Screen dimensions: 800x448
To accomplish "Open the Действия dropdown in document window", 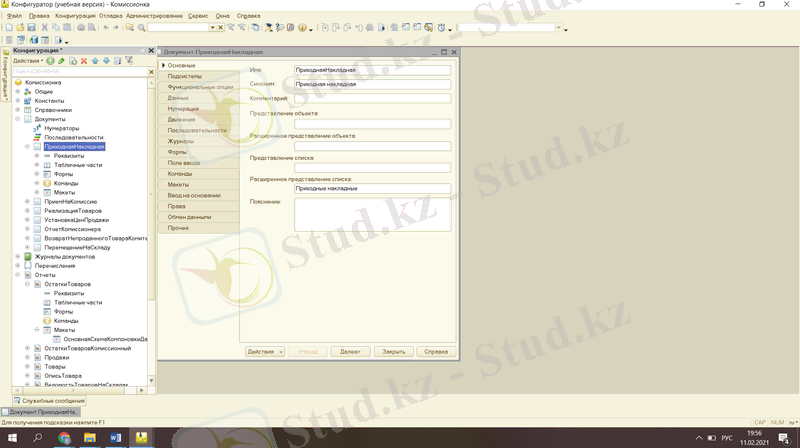I will coord(265,352).
